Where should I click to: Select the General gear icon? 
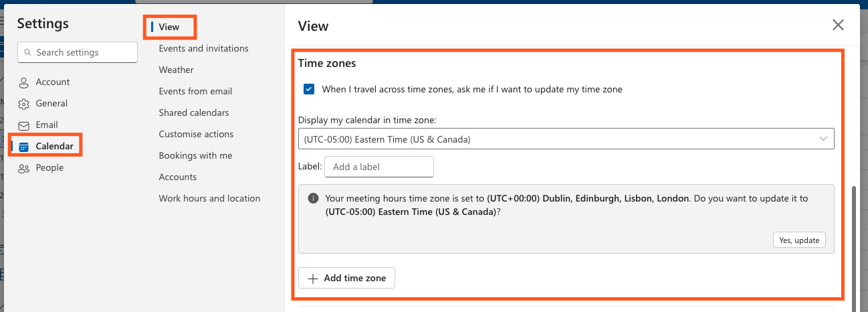click(x=24, y=104)
